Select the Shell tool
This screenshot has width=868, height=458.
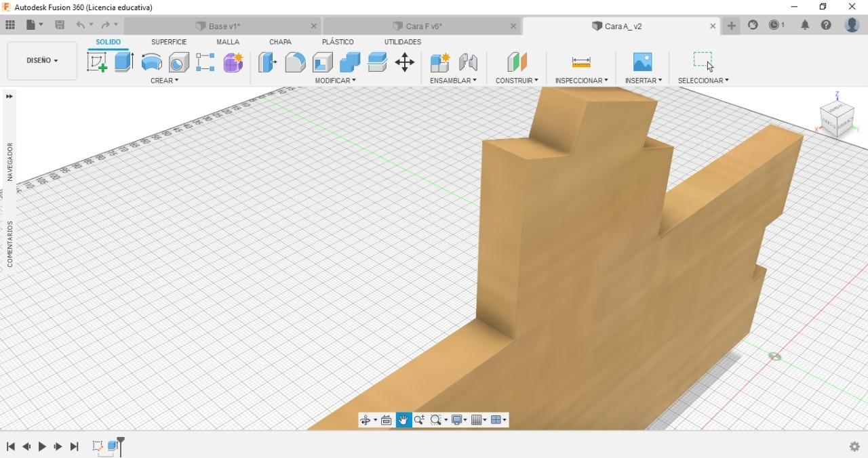pyautogui.click(x=322, y=62)
